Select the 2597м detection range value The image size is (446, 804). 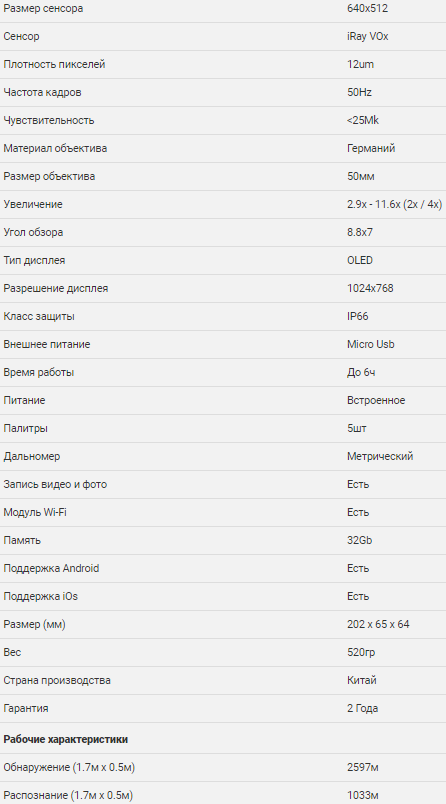click(363, 768)
